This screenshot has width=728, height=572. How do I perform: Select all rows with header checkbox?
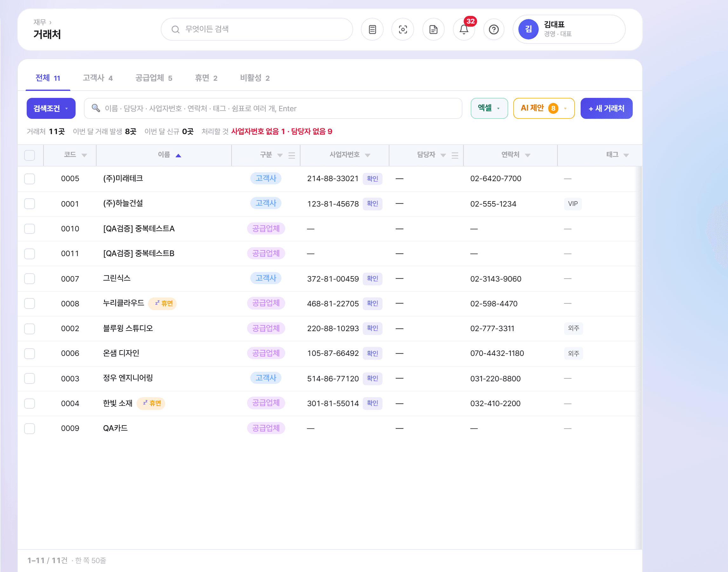pyautogui.click(x=30, y=155)
